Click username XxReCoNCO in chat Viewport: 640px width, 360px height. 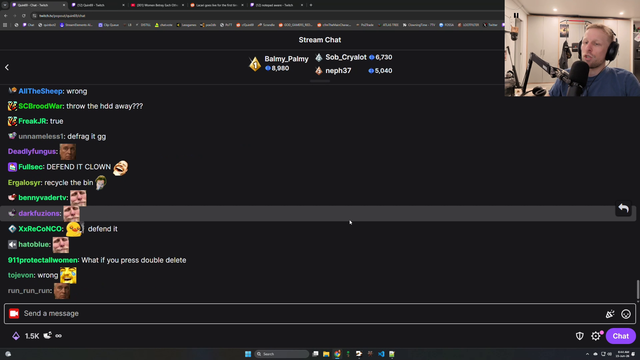(40, 229)
